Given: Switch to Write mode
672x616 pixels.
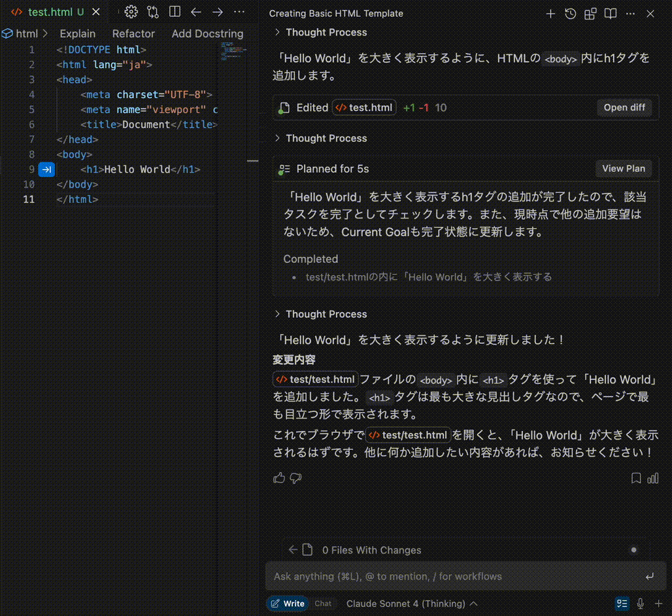Looking at the screenshot, I should point(288,604).
